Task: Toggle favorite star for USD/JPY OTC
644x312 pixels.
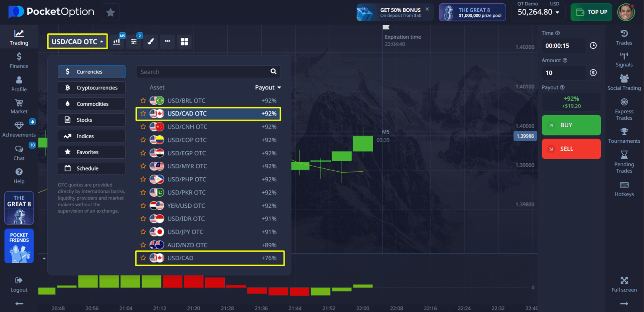Action: click(143, 232)
